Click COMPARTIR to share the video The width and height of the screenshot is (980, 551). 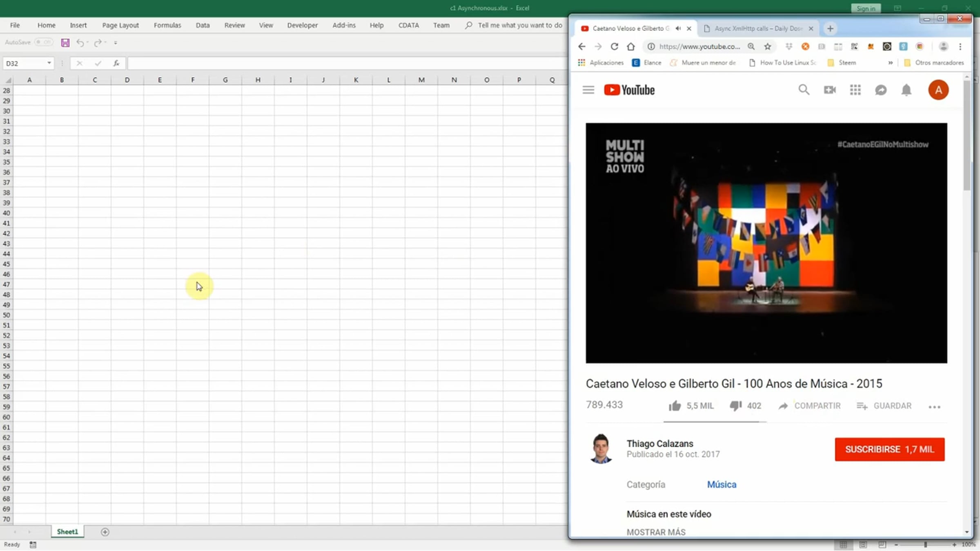810,406
